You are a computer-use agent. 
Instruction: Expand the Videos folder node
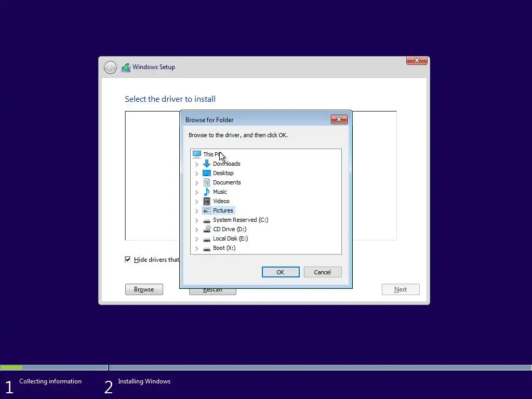click(x=196, y=201)
